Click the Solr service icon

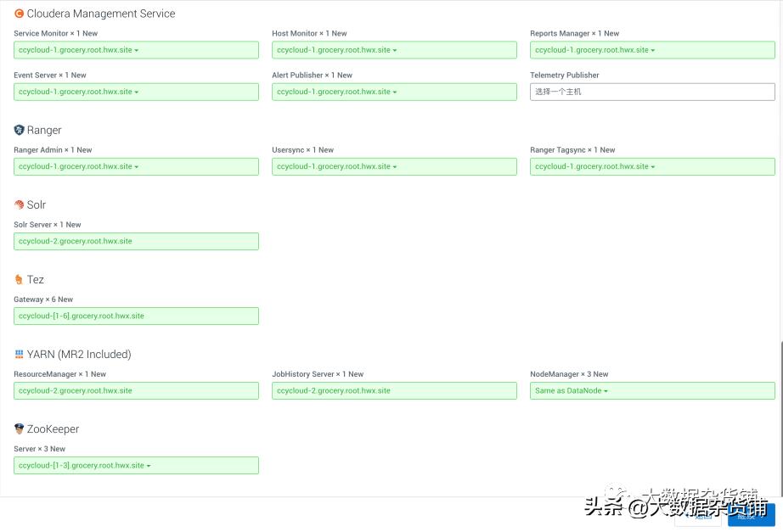pyautogui.click(x=19, y=204)
